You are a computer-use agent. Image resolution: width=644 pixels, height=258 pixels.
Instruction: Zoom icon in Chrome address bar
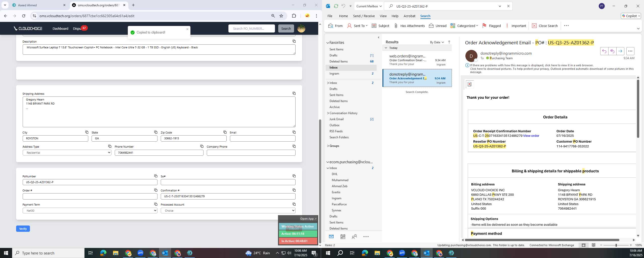click(x=273, y=16)
